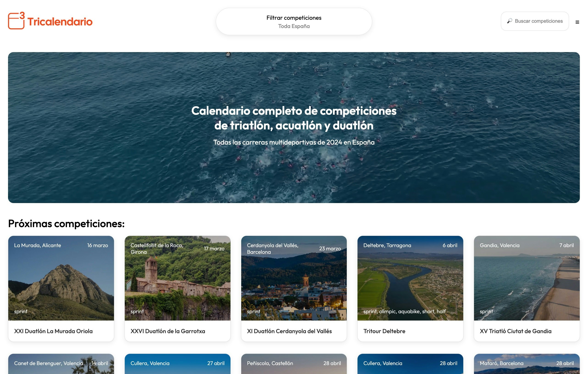This screenshot has height=374, width=588.
Task: Click 'Toda España' filter subtitle
Action: click(294, 26)
